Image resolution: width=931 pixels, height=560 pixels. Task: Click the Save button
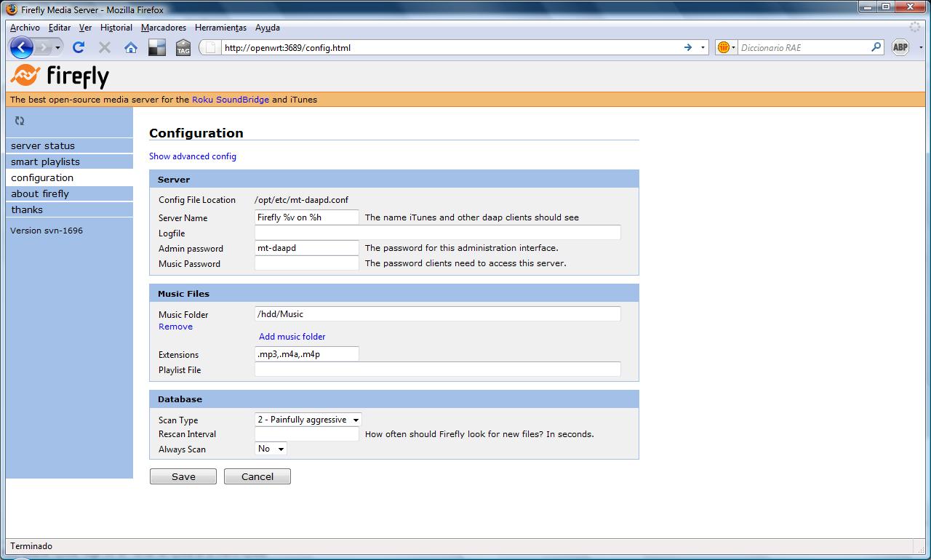click(x=183, y=476)
